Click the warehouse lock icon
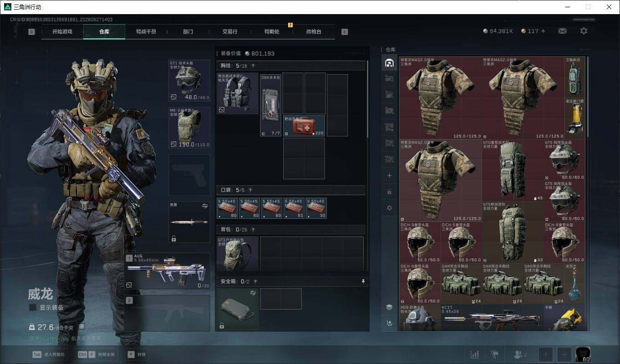This screenshot has width=620, height=364. click(x=389, y=192)
